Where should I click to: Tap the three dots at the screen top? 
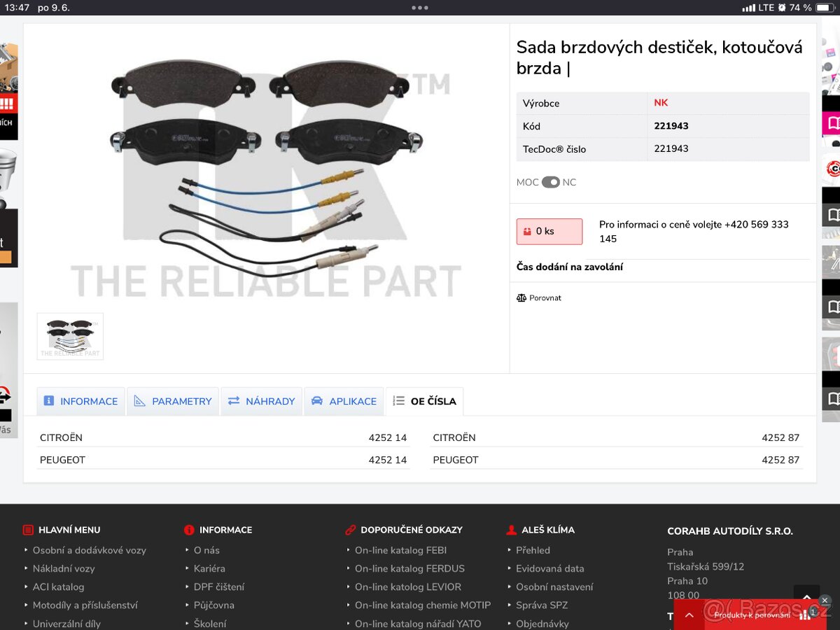pyautogui.click(x=420, y=8)
